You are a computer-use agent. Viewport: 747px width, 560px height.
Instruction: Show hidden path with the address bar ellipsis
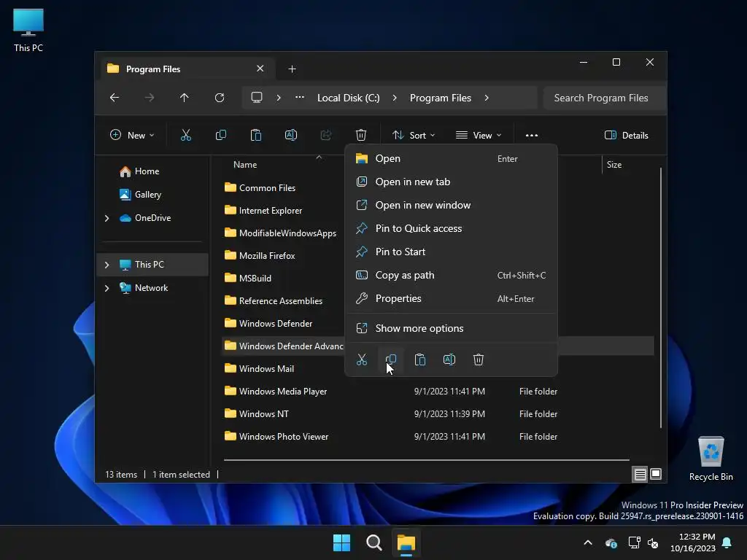point(300,98)
